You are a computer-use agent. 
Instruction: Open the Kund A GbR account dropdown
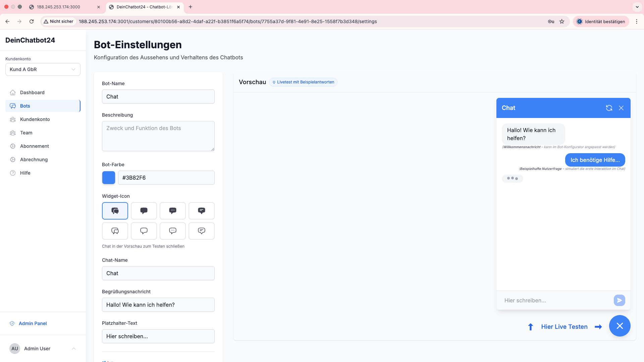[43, 69]
